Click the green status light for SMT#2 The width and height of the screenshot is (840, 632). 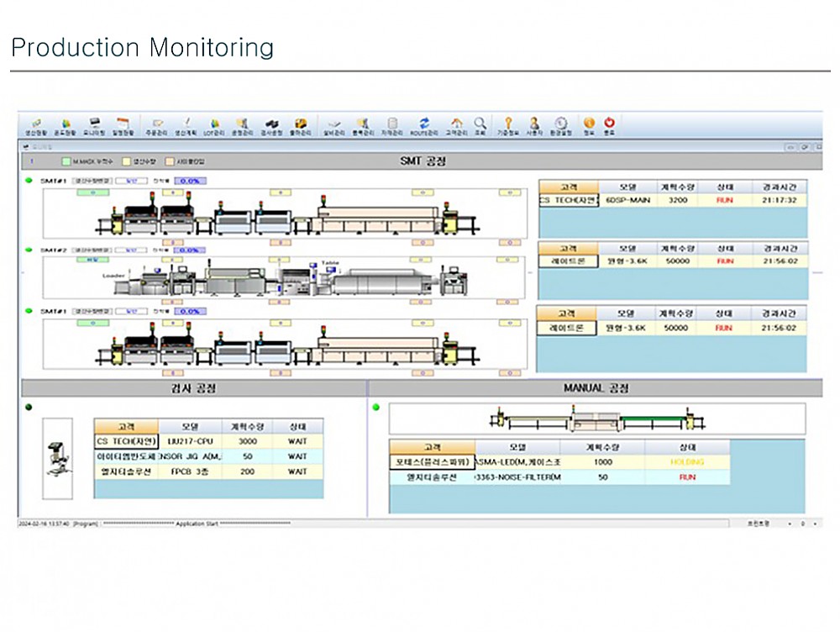coord(29,250)
